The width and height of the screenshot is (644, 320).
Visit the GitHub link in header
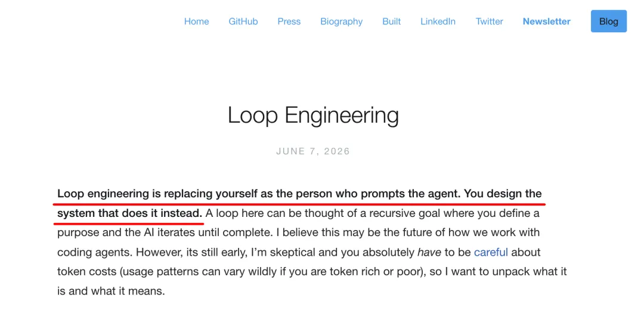tap(243, 21)
